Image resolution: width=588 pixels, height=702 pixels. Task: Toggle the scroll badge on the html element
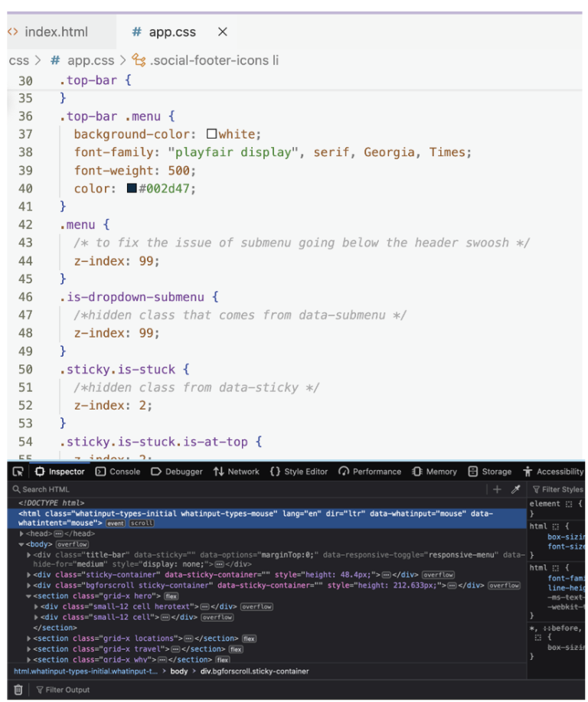(142, 524)
